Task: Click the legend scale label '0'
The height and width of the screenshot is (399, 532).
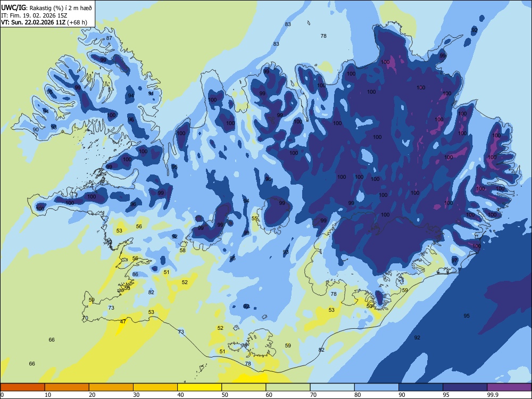Action: pos(2,395)
